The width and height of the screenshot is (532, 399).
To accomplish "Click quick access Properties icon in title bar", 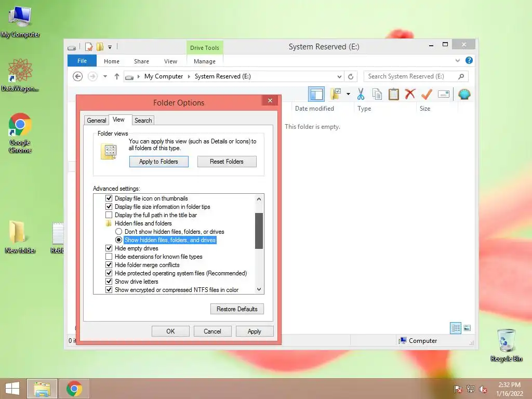I will (x=89, y=47).
